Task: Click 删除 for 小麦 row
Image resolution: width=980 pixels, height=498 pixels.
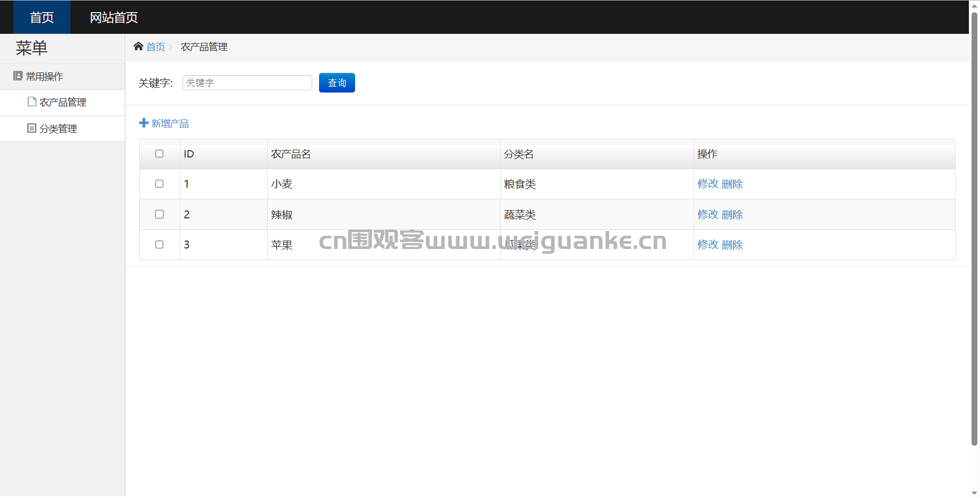Action: [732, 184]
